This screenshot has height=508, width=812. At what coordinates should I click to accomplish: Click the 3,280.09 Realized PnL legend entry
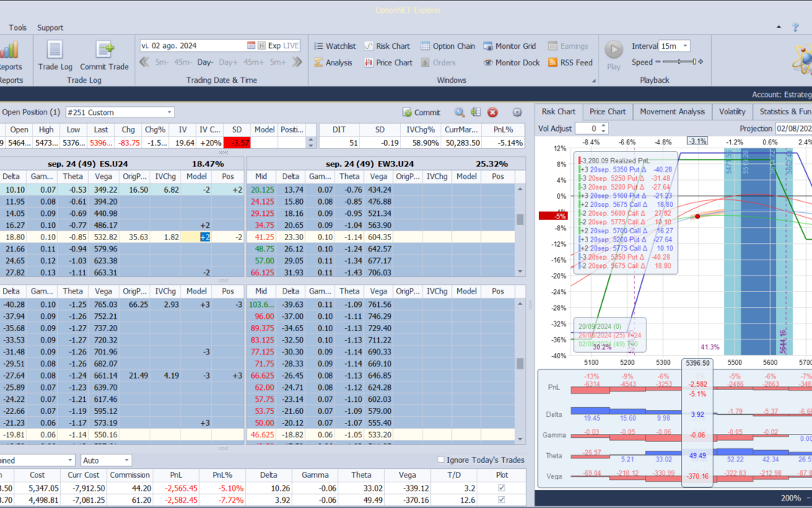tap(615, 161)
